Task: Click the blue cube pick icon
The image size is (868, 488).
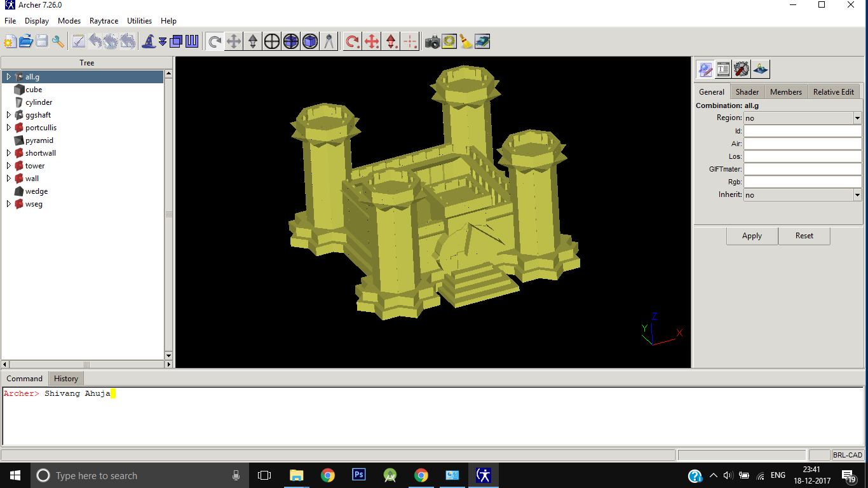Action: pos(310,42)
